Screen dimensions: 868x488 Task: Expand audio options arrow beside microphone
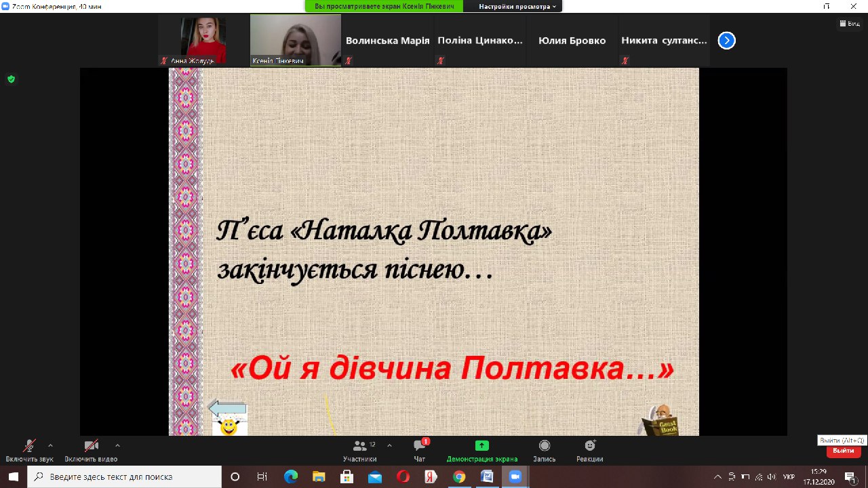(x=50, y=445)
